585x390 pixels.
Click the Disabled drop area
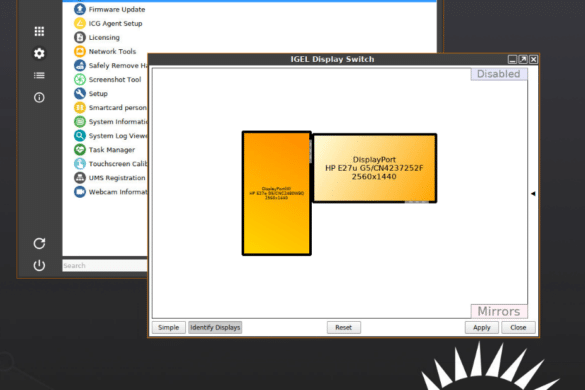pyautogui.click(x=499, y=74)
